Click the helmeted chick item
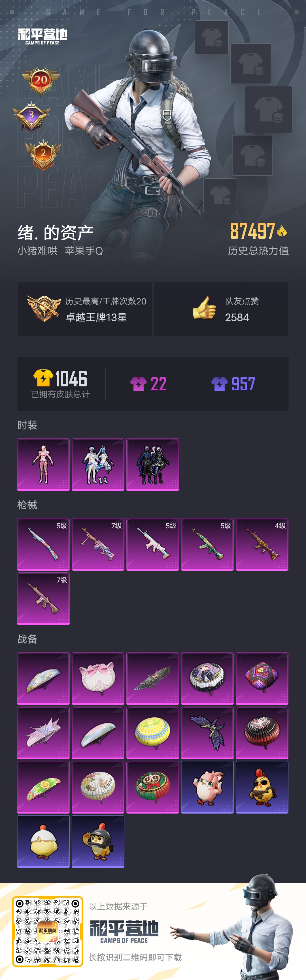The height and width of the screenshot is (980, 306). point(98,842)
